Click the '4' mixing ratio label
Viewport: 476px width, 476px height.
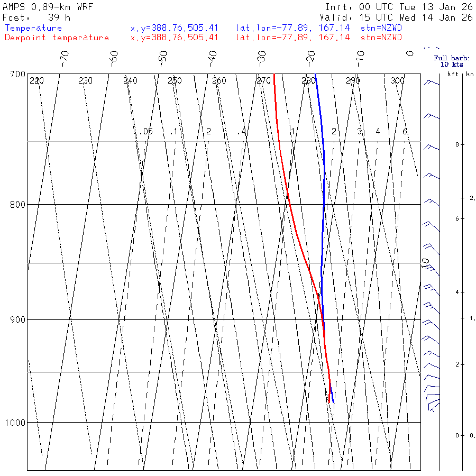(378, 132)
